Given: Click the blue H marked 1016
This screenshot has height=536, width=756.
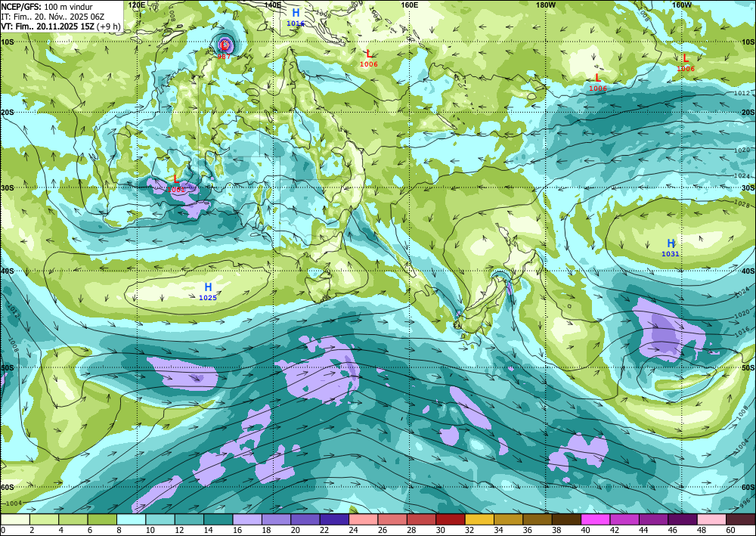Looking at the screenshot, I should (296, 13).
